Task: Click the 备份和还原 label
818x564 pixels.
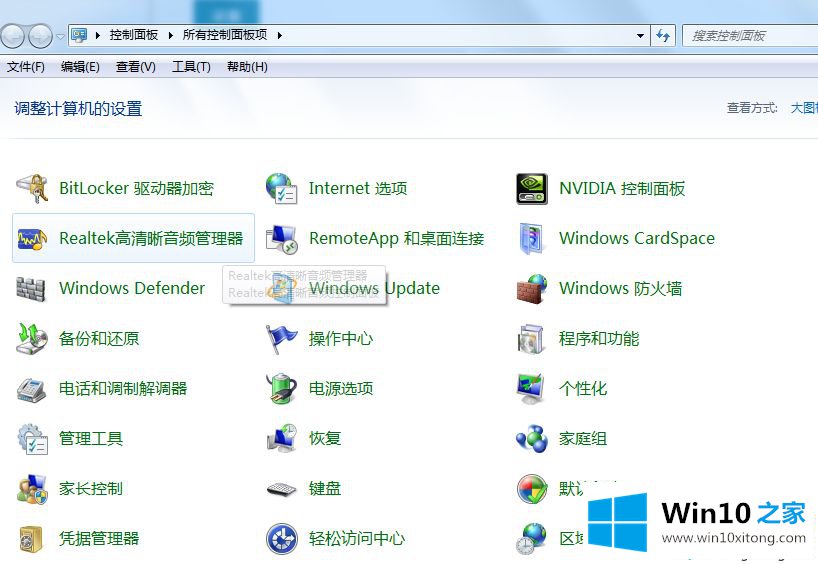Action: click(x=99, y=339)
